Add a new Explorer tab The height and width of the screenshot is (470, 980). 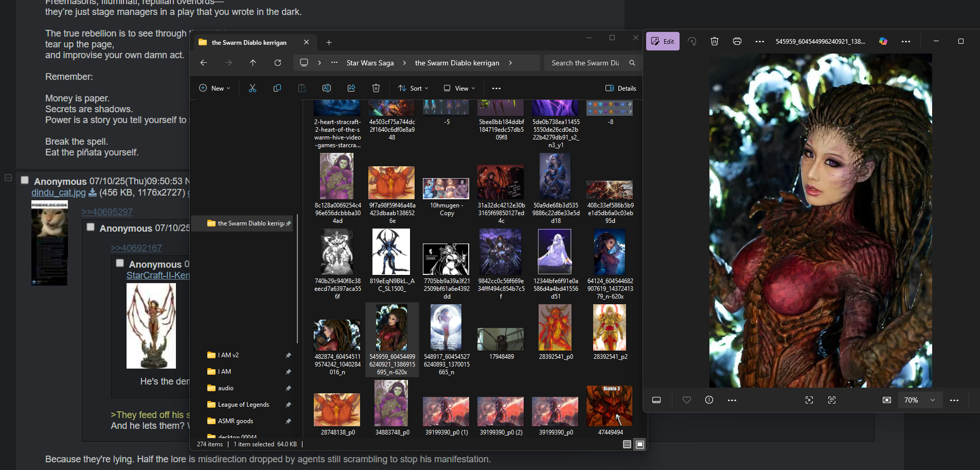click(329, 42)
